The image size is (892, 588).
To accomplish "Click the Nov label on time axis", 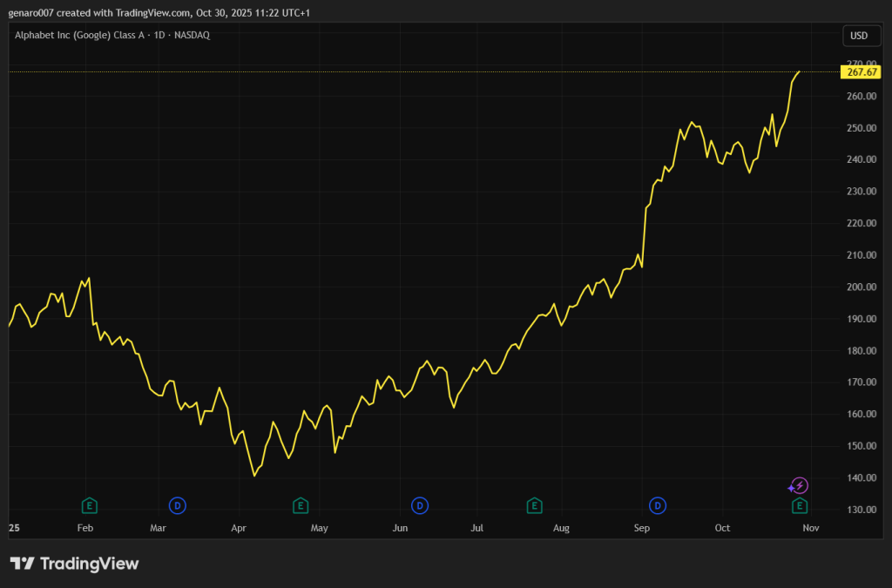I will point(810,528).
